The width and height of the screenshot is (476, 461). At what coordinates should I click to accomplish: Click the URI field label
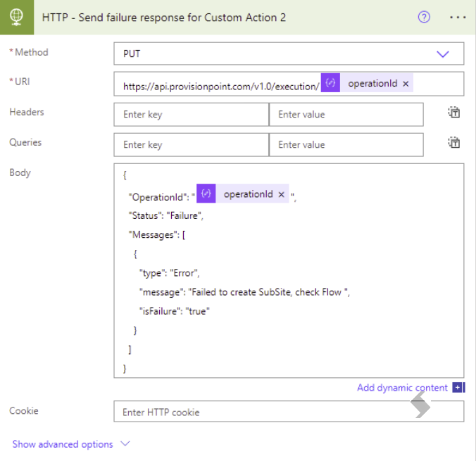(22, 82)
